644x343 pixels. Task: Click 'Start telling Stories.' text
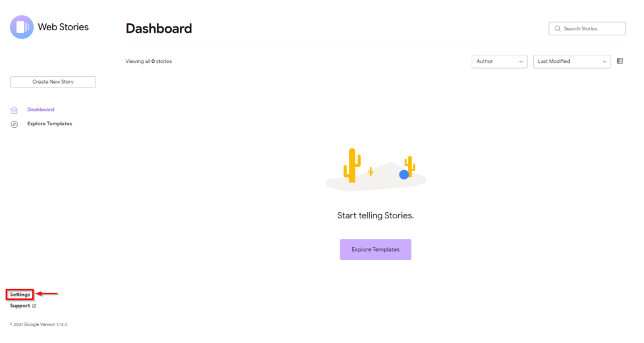(375, 216)
